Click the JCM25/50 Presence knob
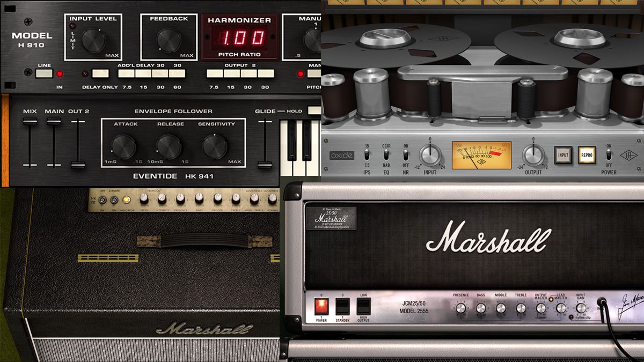This screenshot has width=644, height=362. pos(461,308)
